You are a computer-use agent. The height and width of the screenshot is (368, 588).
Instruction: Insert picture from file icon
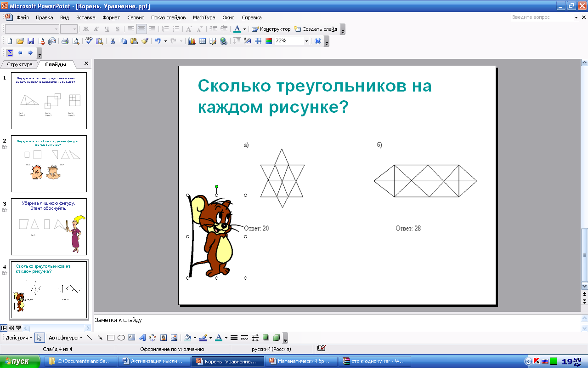174,338
